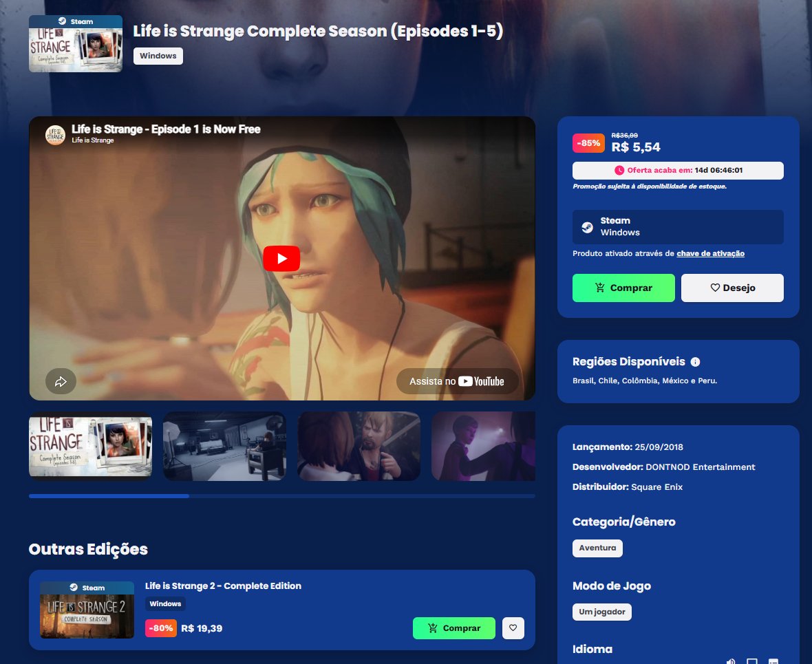Click the Oferta acaba em countdown timer
This screenshot has height=664, width=812.
point(678,171)
